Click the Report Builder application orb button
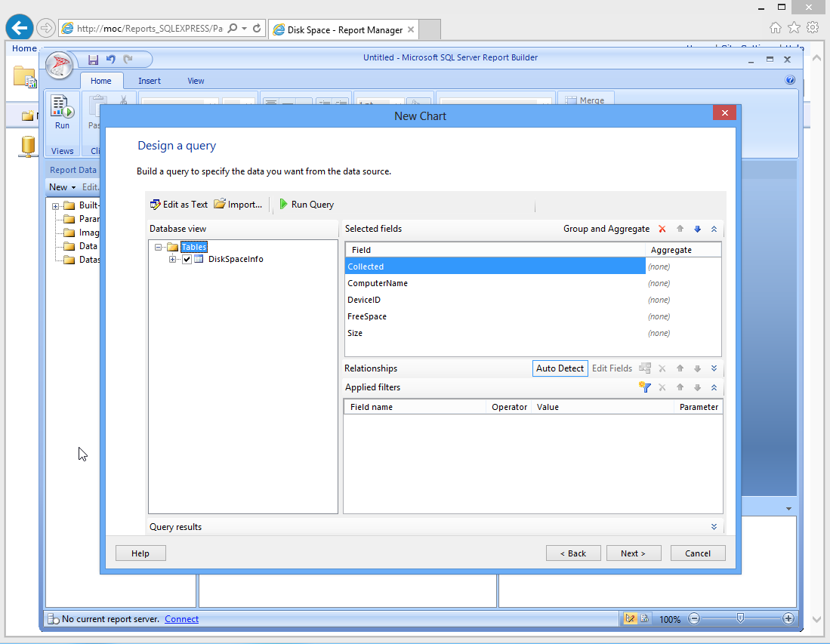830x644 pixels. (x=60, y=66)
